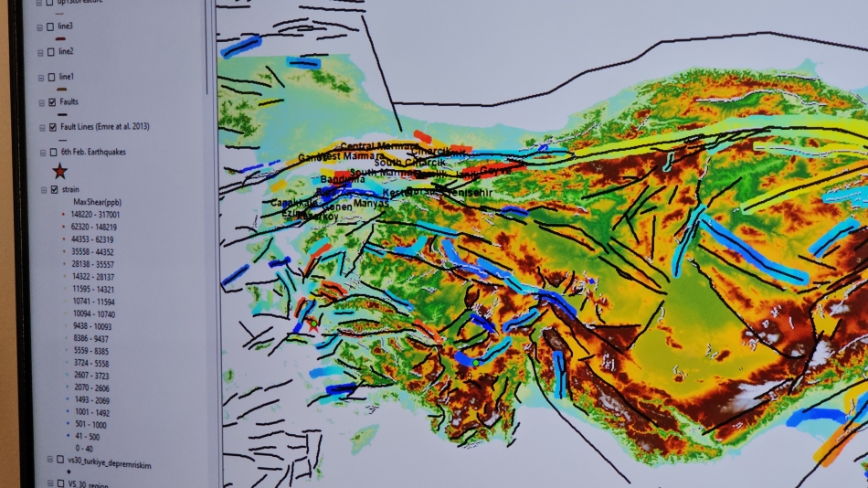Click the Manyas label on the map
Image resolution: width=868 pixels, height=488 pixels.
(371, 203)
